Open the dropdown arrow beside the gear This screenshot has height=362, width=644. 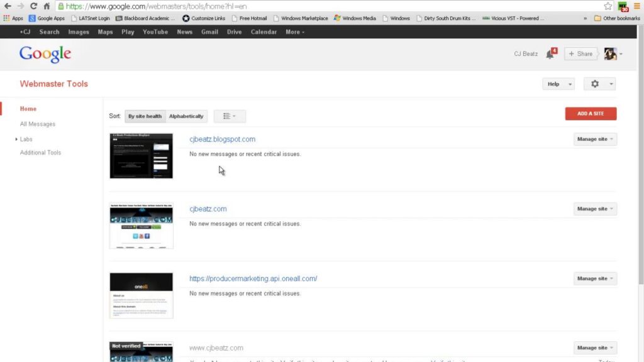pos(611,84)
